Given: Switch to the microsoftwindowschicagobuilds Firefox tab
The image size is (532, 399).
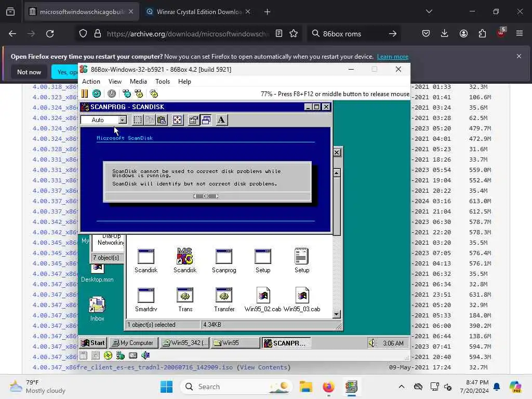Looking at the screenshot, I should 82,12.
